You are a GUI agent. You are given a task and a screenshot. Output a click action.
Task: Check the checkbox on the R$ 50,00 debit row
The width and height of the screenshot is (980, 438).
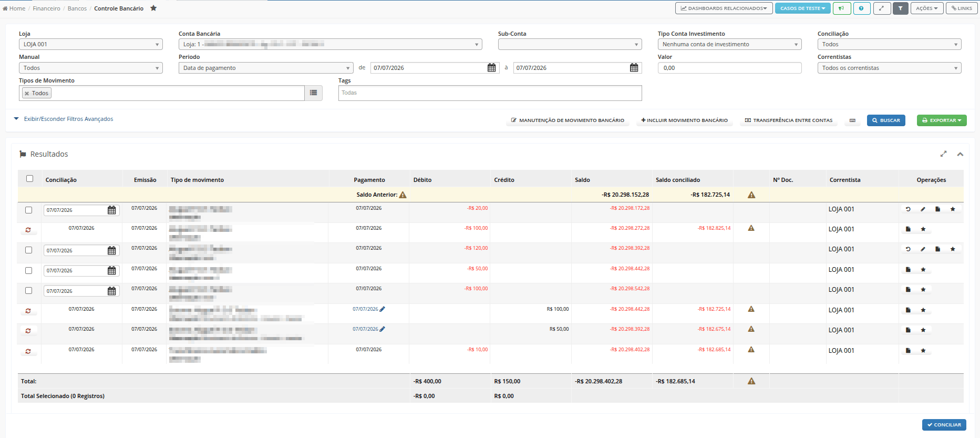coord(29,270)
